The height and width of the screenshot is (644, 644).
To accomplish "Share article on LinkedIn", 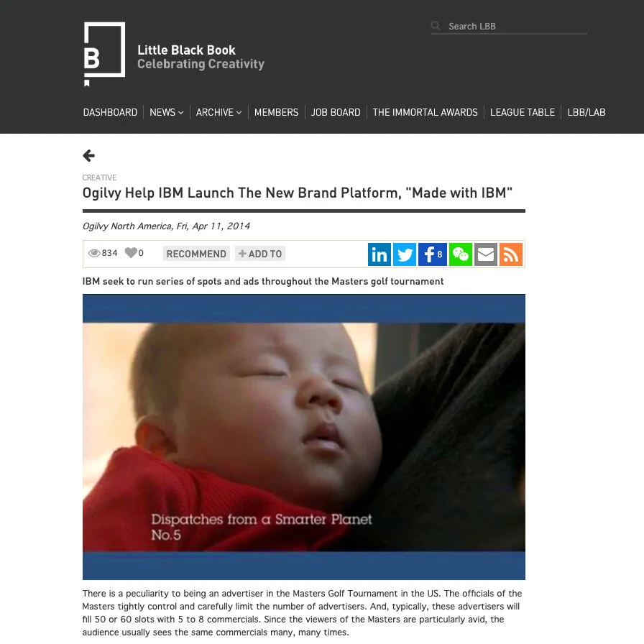I will (x=379, y=254).
